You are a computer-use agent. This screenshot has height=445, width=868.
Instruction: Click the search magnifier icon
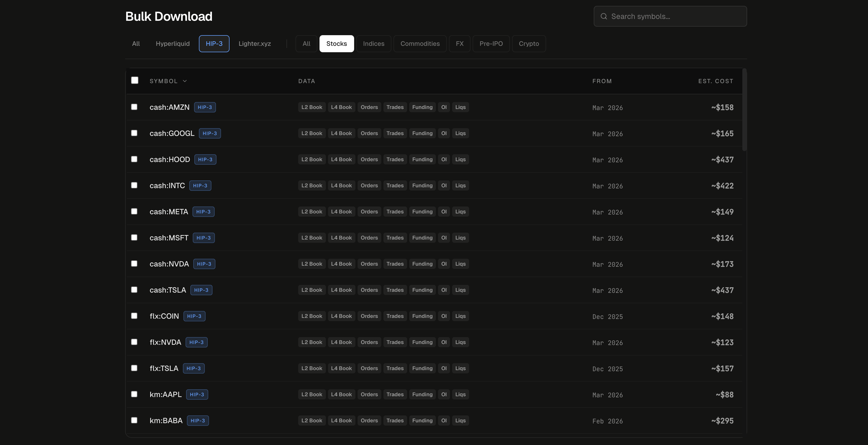coord(604,16)
